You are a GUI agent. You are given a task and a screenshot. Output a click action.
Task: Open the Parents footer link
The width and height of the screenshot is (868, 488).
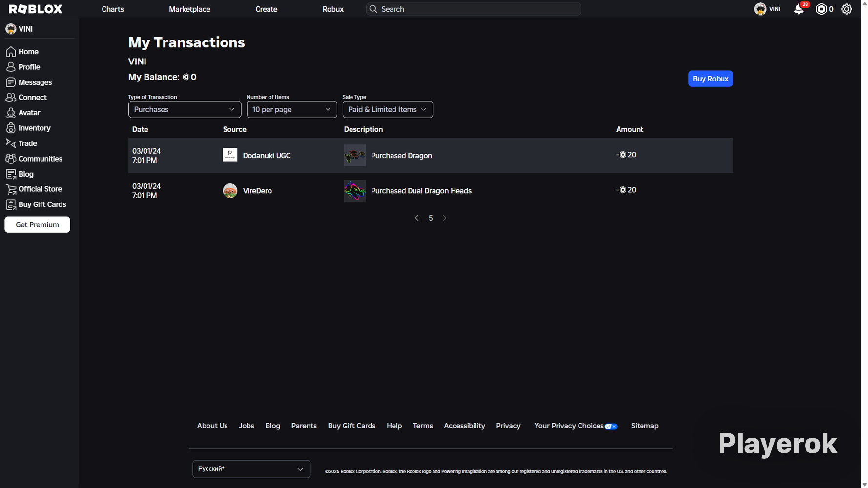(304, 426)
